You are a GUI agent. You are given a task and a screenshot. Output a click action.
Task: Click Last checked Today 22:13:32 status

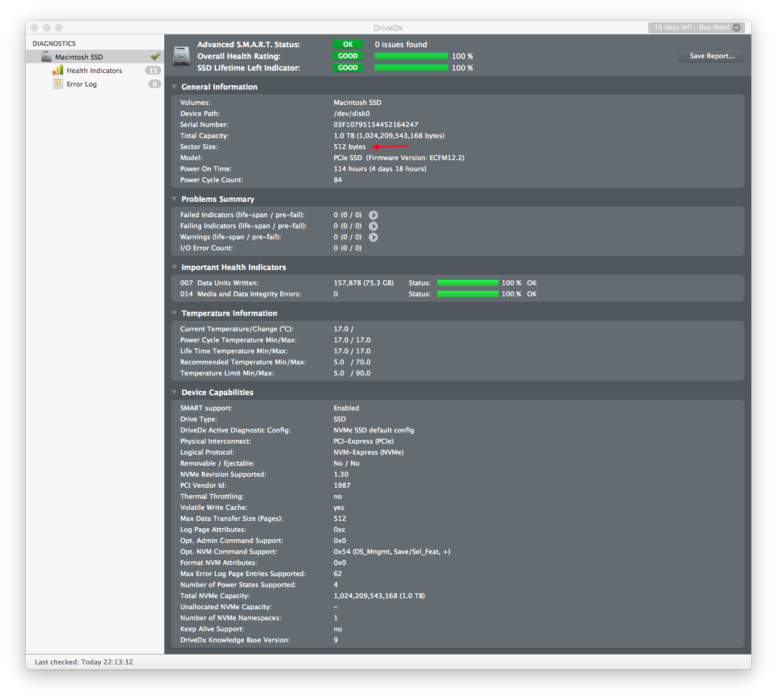click(84, 662)
